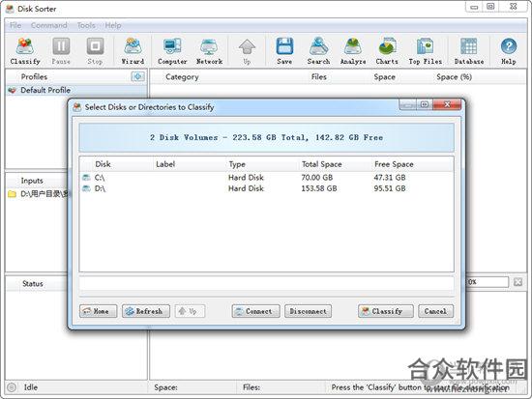Click the 70.00 GB total space value
The image size is (532, 399).
(317, 178)
